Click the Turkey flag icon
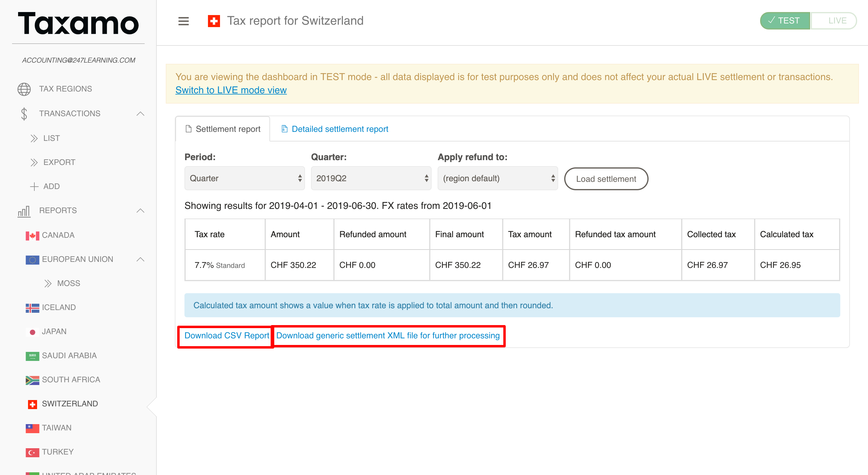Image resolution: width=868 pixels, height=475 pixels. 32,452
